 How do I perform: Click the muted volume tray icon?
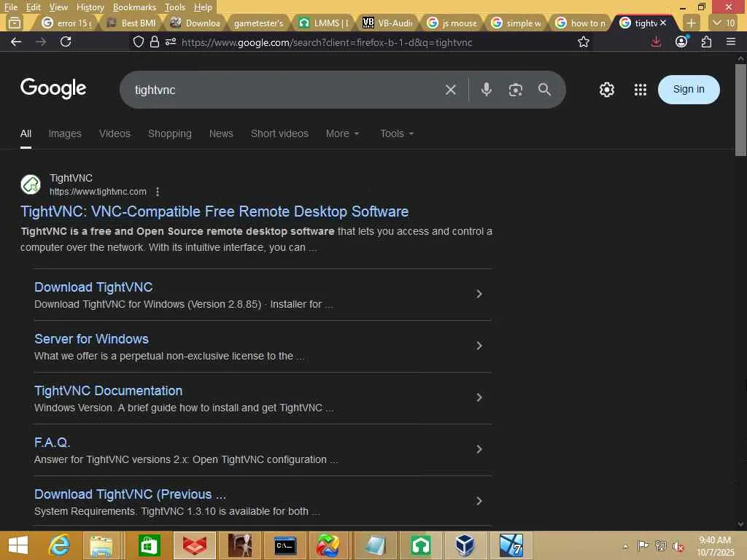click(x=678, y=546)
